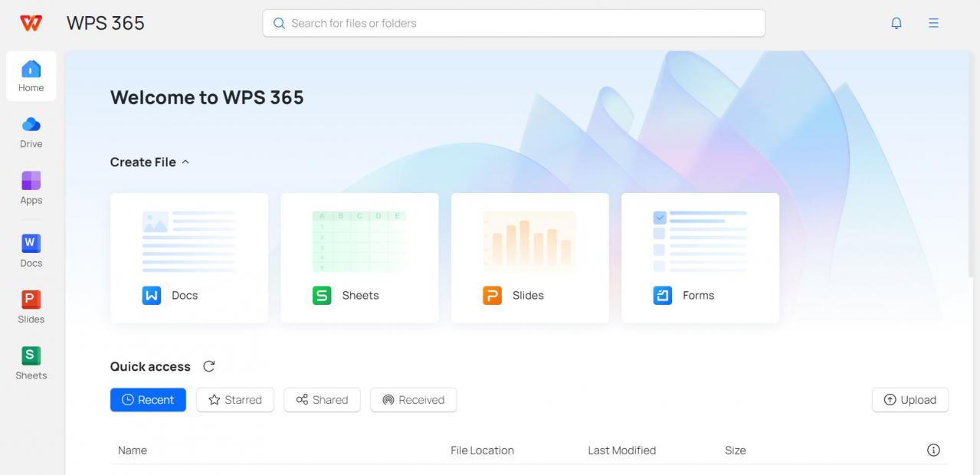980x475 pixels.
Task: Refresh the Quick access list
Action: click(208, 366)
